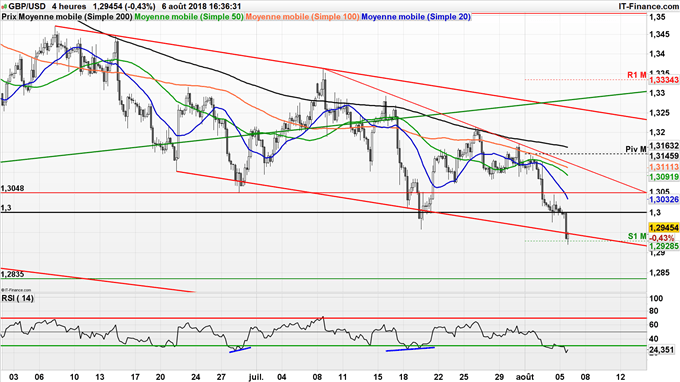Click the green 1,30919 price tag
This screenshot has width=680, height=382.
click(x=664, y=177)
